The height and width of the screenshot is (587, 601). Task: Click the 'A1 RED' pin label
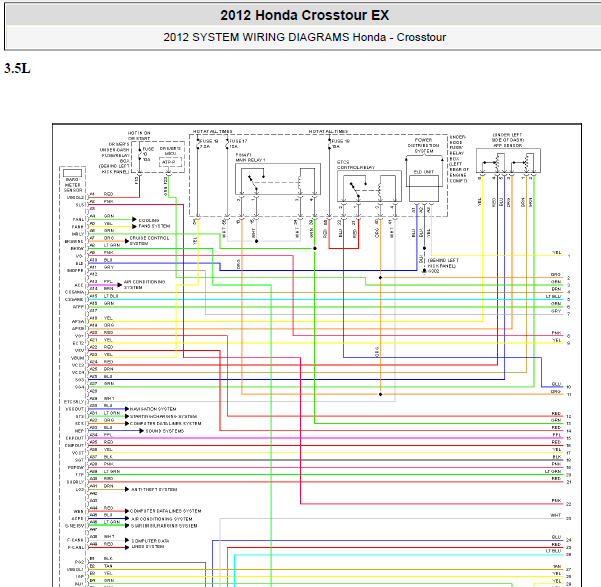point(102,194)
